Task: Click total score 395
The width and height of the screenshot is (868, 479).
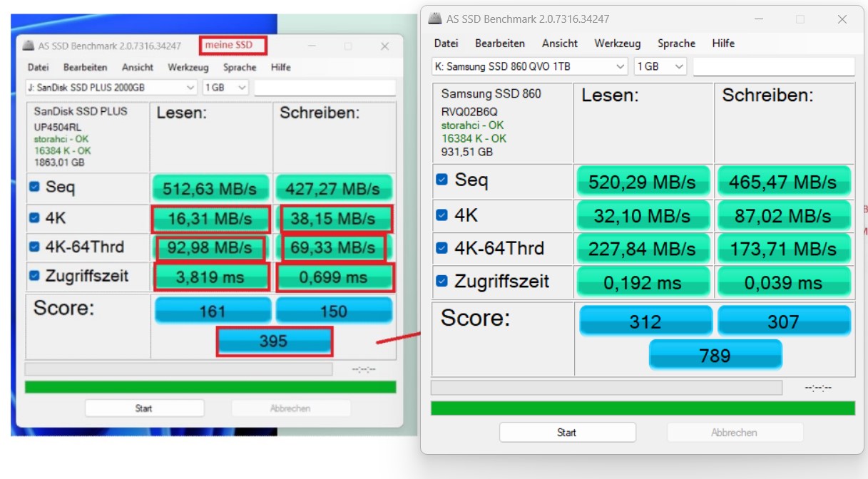Action: (274, 341)
